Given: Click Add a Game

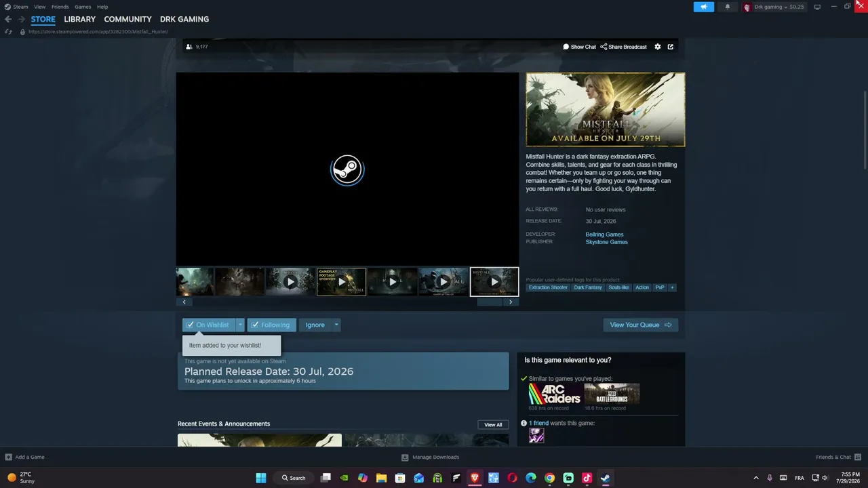Looking at the screenshot, I should [x=25, y=457].
